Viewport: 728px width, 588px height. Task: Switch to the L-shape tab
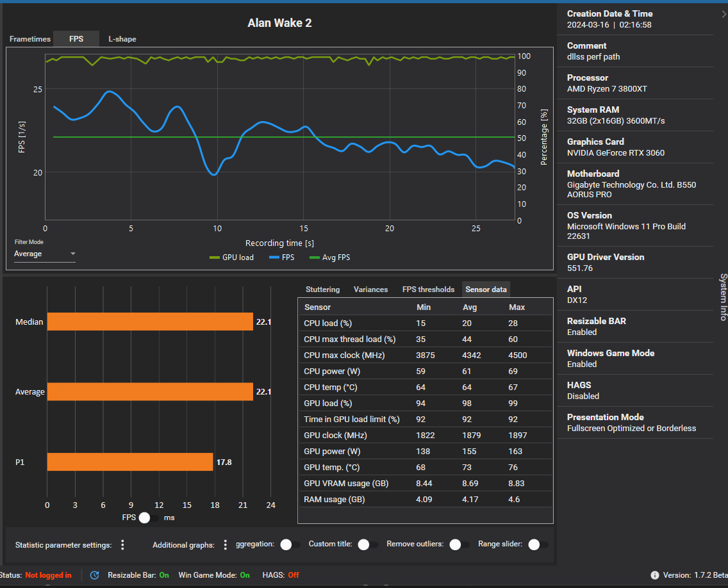122,39
